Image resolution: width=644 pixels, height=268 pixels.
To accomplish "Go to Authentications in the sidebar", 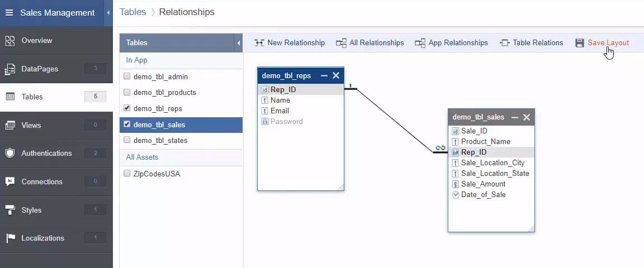I will coord(46,153).
